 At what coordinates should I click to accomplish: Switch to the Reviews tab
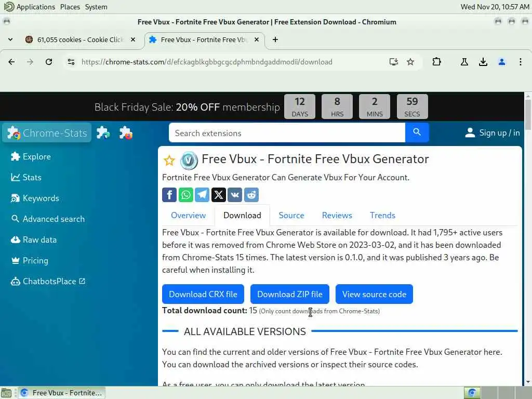(x=337, y=215)
